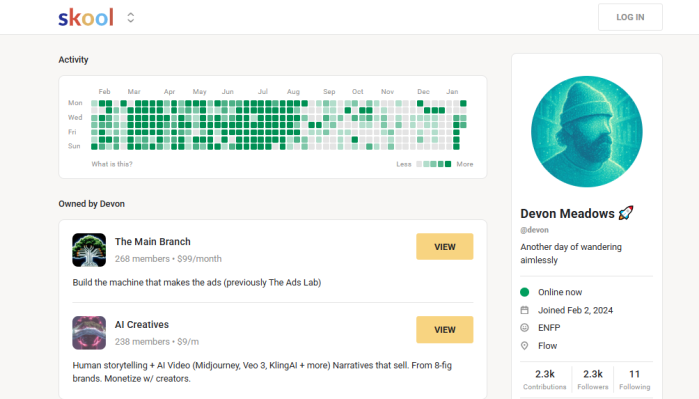Click the green Online now status dot
699x399 pixels.
coord(525,292)
